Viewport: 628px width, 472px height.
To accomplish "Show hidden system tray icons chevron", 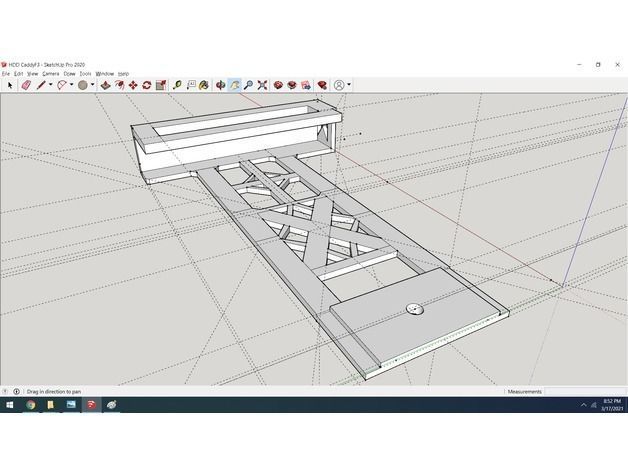I will [583, 405].
